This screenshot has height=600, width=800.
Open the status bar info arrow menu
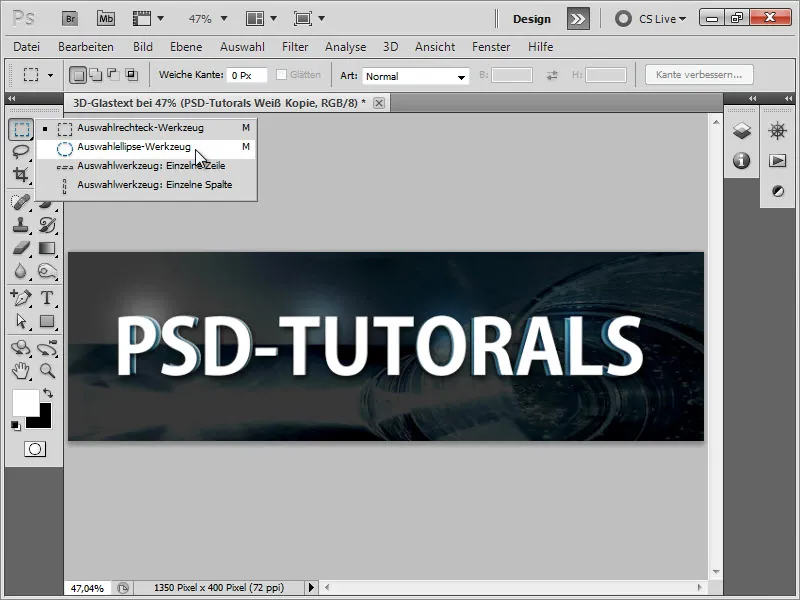point(311,588)
